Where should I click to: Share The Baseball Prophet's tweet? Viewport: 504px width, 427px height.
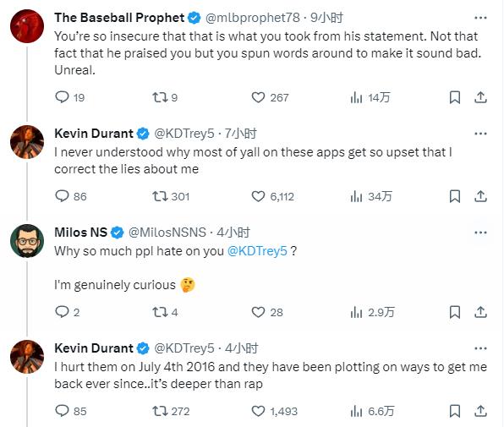480,97
